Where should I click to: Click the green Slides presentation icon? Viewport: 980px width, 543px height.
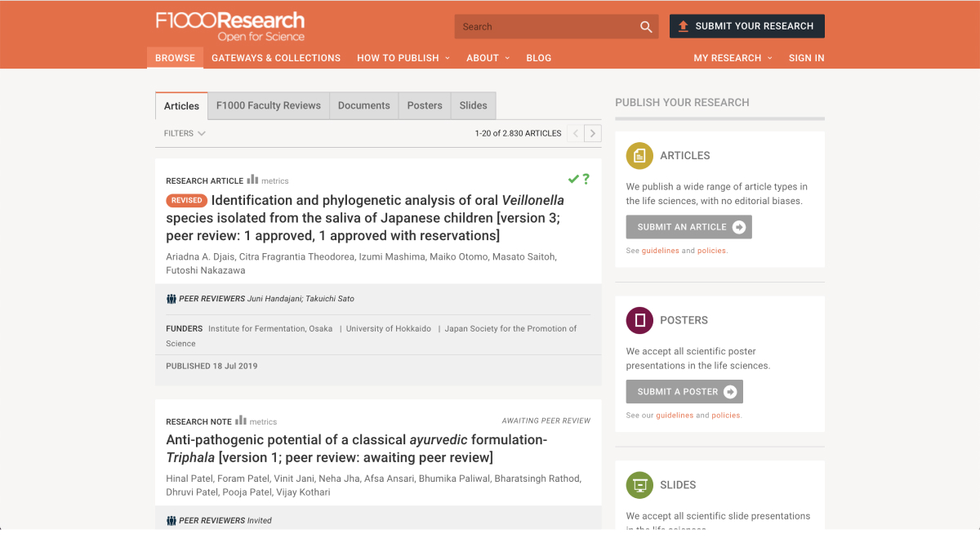(x=639, y=485)
